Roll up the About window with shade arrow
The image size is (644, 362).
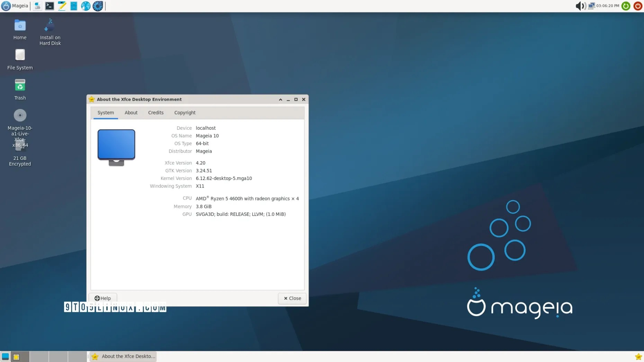[x=280, y=100]
